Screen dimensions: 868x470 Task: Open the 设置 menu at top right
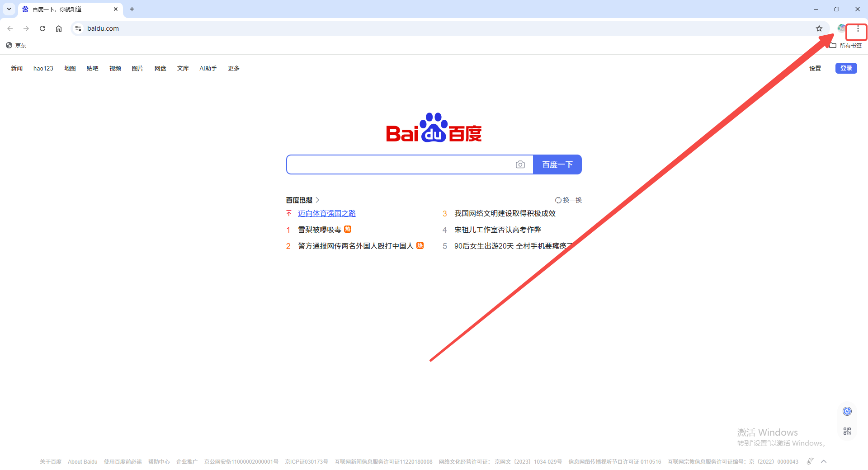click(x=815, y=68)
